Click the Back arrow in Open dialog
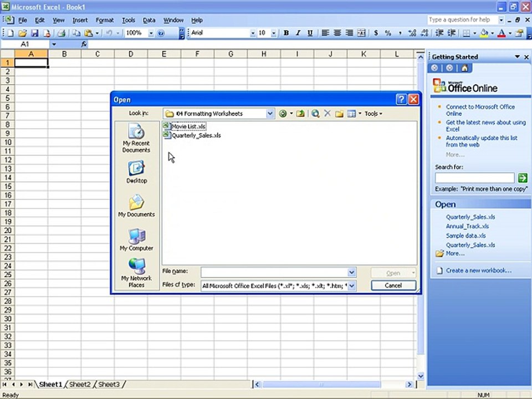The width and height of the screenshot is (532, 399). 283,114
